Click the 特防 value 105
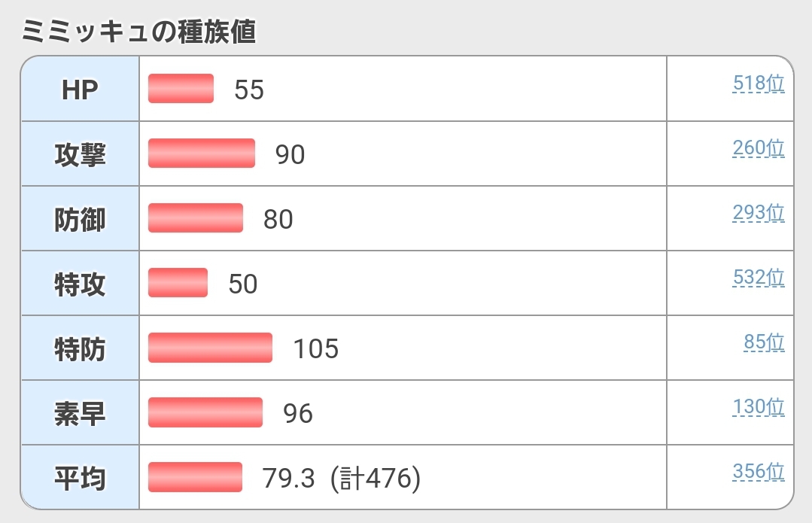 tap(316, 349)
